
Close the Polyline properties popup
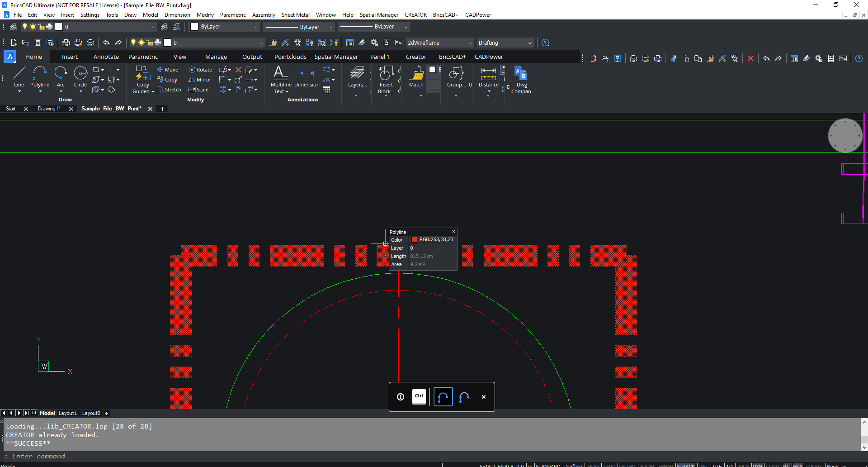(x=453, y=231)
